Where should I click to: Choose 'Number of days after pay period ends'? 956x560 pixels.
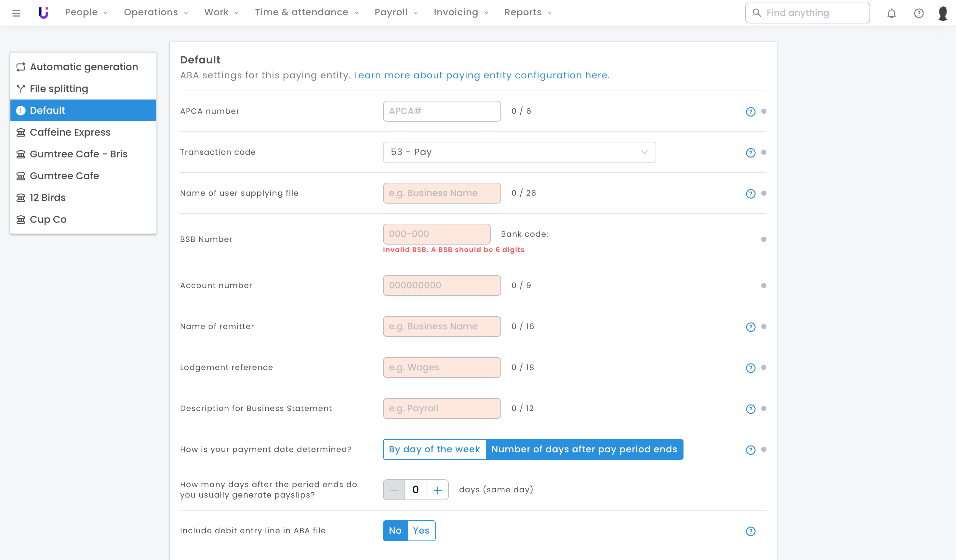click(x=584, y=449)
